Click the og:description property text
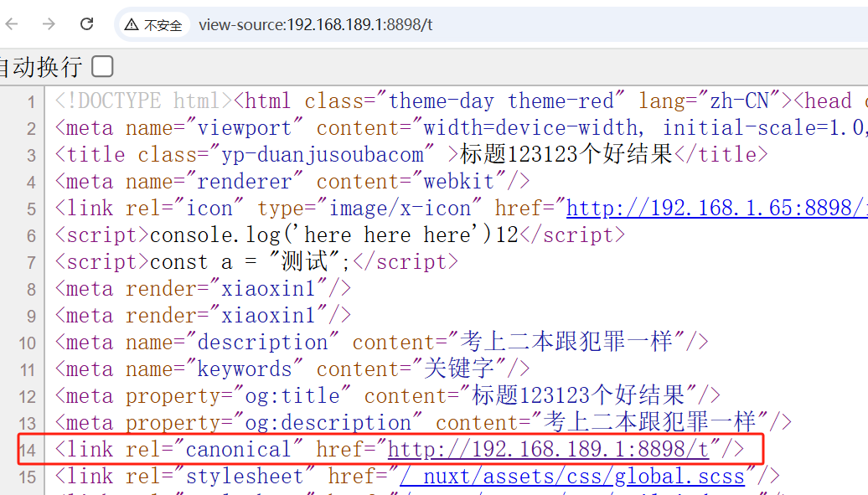868x495 pixels. click(328, 422)
